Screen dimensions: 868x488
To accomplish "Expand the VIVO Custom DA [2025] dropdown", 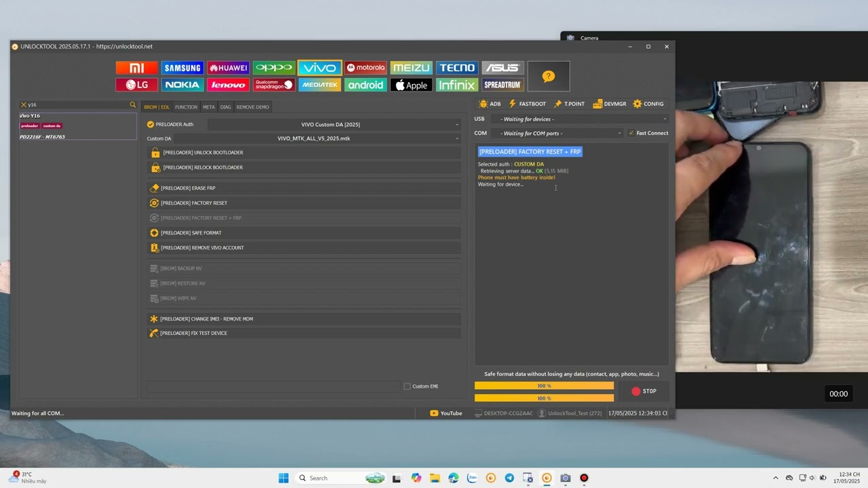I will pos(334,125).
